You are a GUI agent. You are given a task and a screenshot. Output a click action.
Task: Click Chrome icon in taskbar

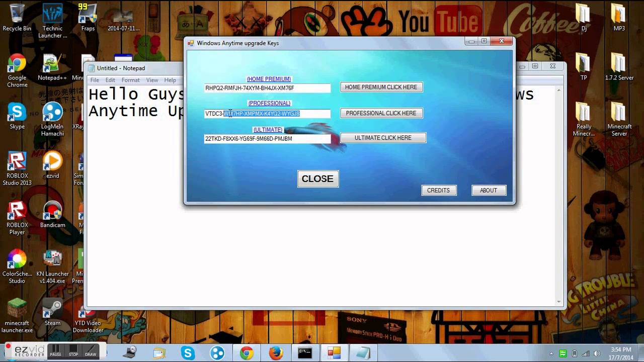[247, 353]
